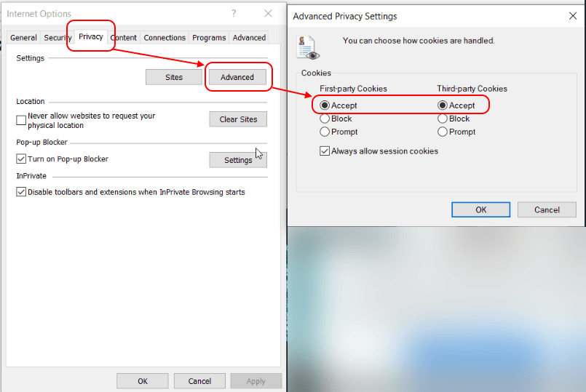Click the privacy document icon in Advanced Privacy Settings
Screen dimensions: 586x392
coord(308,47)
